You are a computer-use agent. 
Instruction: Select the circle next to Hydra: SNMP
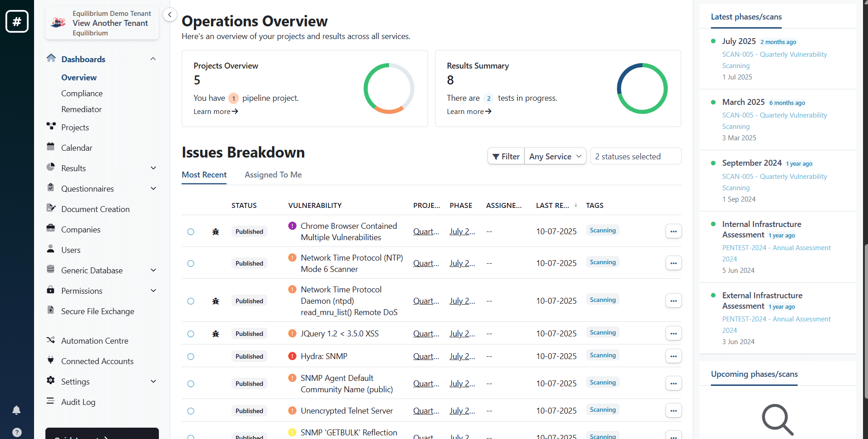click(191, 356)
